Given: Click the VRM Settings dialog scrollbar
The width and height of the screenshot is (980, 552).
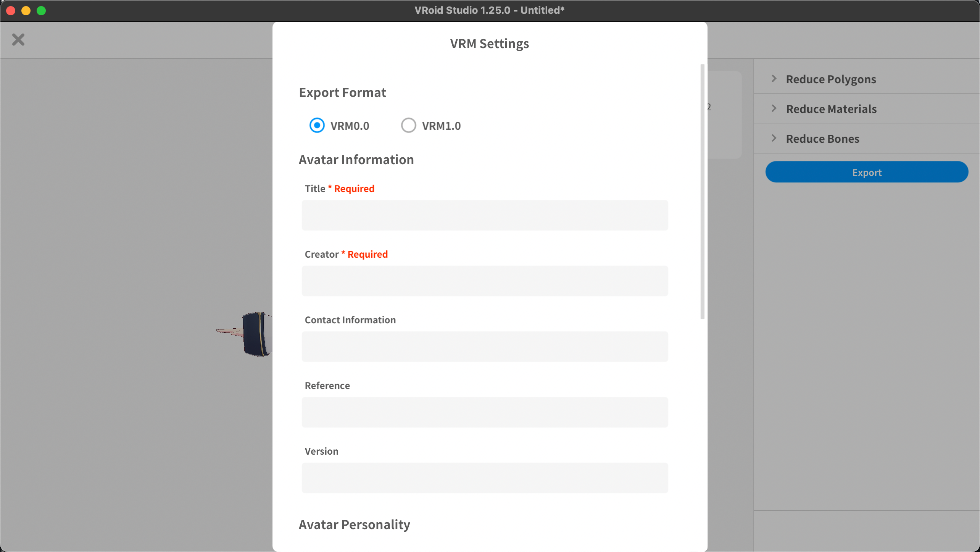Looking at the screenshot, I should click(x=702, y=191).
